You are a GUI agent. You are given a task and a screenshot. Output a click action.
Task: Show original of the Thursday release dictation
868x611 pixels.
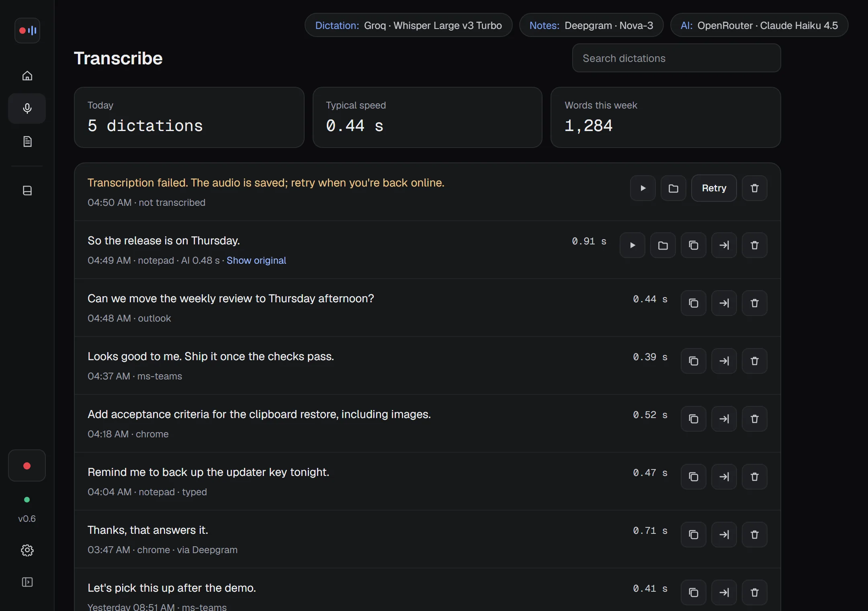(x=256, y=260)
